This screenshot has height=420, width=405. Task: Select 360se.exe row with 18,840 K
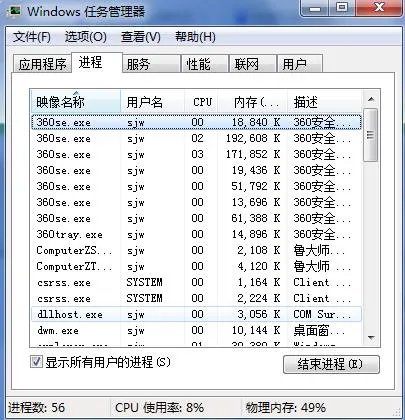click(196, 122)
